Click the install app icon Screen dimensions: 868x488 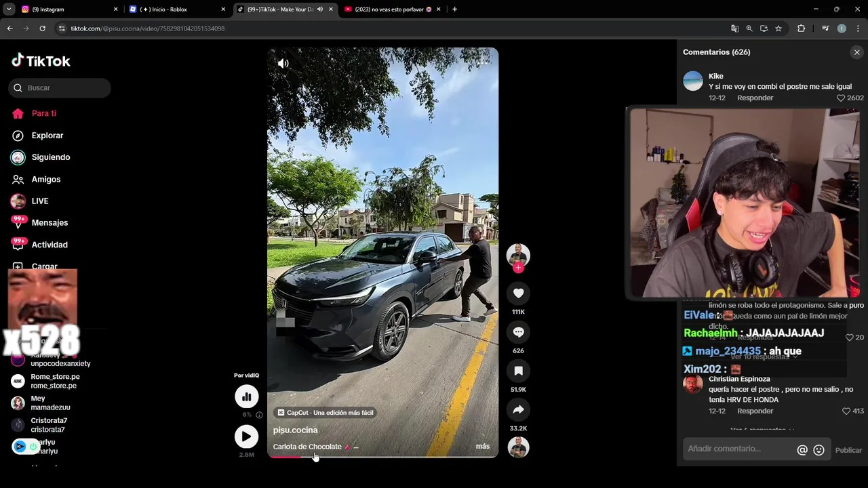[x=764, y=28]
